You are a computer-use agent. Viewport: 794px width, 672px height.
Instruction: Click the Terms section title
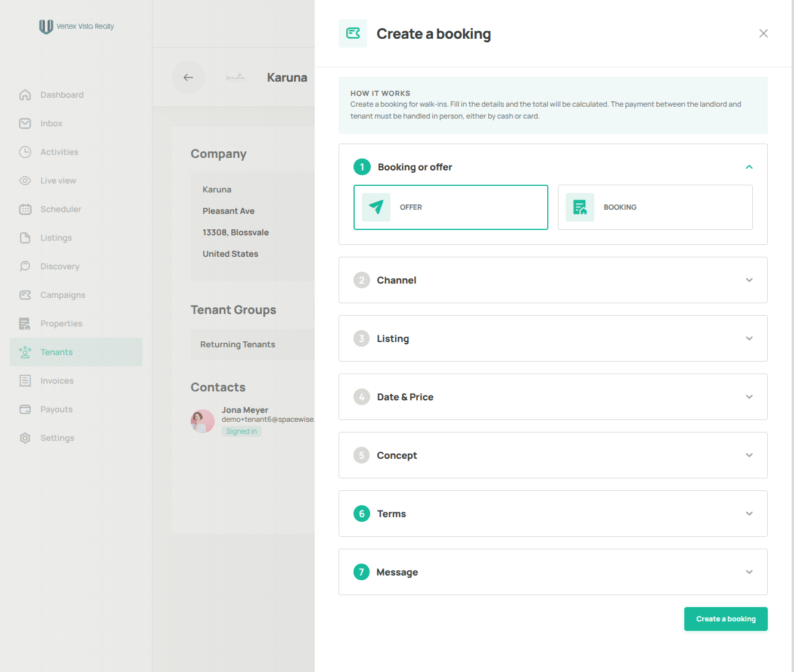(392, 514)
